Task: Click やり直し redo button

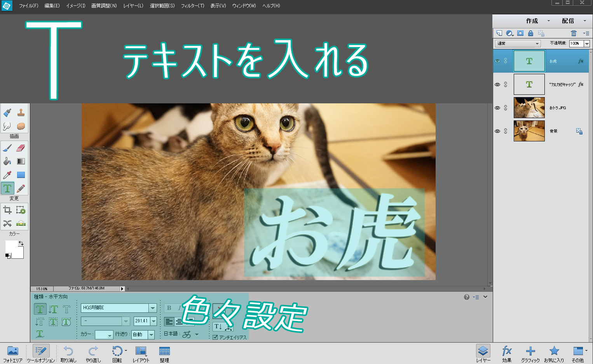Action: pos(93,354)
